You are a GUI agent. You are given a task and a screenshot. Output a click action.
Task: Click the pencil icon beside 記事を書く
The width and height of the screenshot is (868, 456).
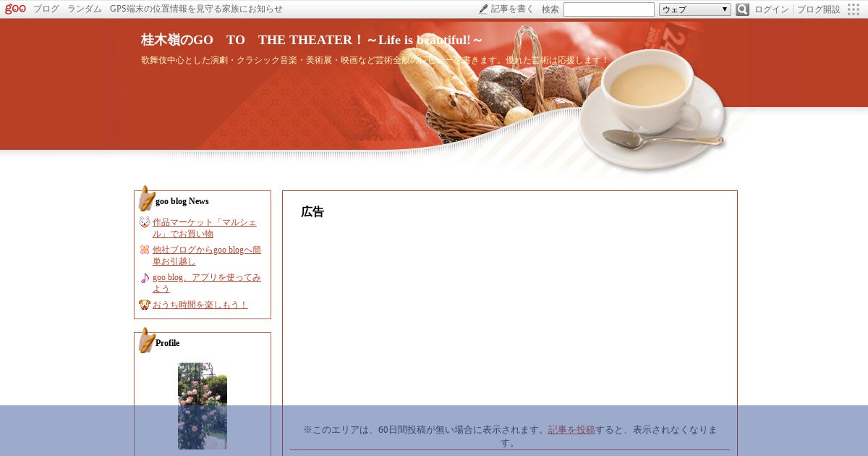[483, 9]
